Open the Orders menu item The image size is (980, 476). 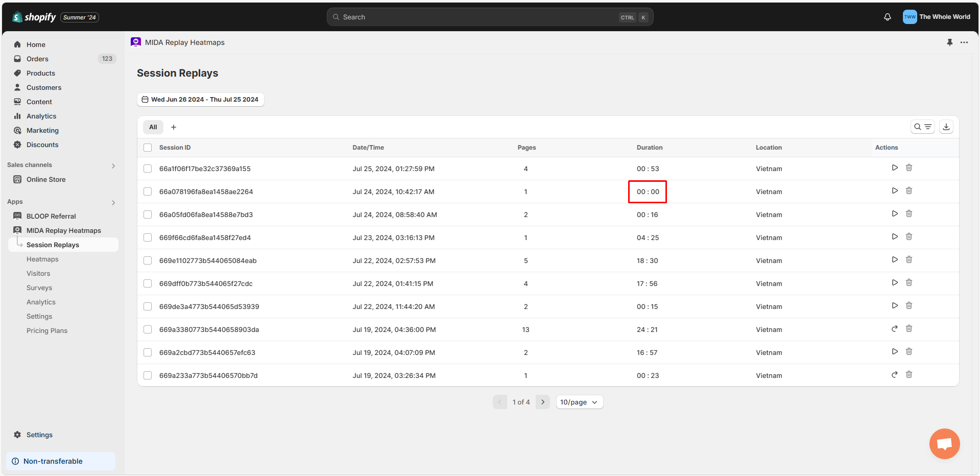coord(37,59)
